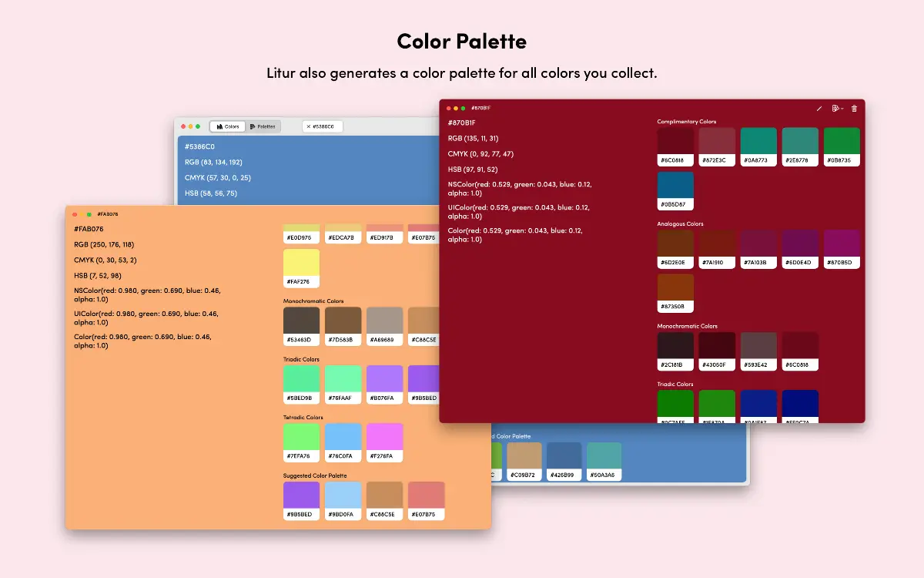Select the #0A8773 complimentary color swatch

point(758,146)
